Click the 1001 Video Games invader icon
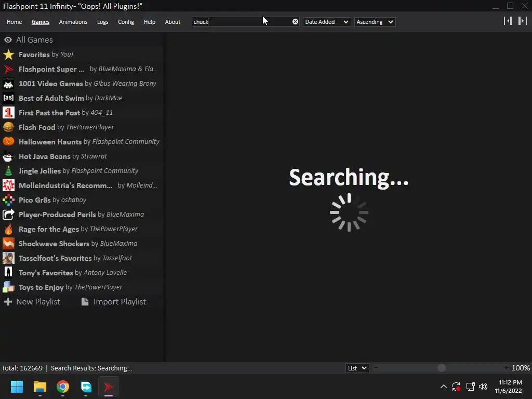 click(x=8, y=84)
